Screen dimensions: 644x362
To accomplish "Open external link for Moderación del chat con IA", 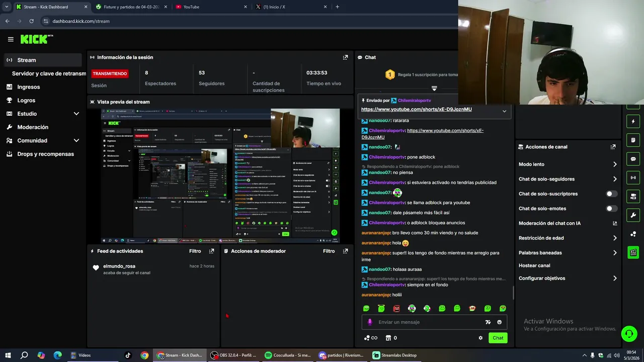I will tap(615, 223).
